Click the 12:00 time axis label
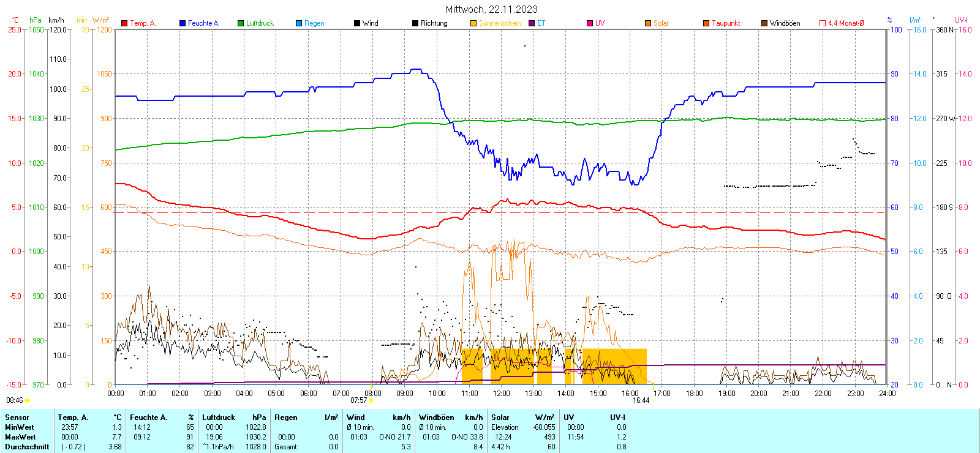980x453 pixels. coord(502,393)
